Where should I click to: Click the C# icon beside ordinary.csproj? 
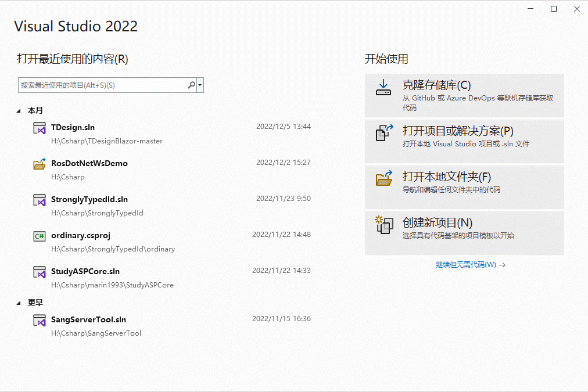point(39,235)
